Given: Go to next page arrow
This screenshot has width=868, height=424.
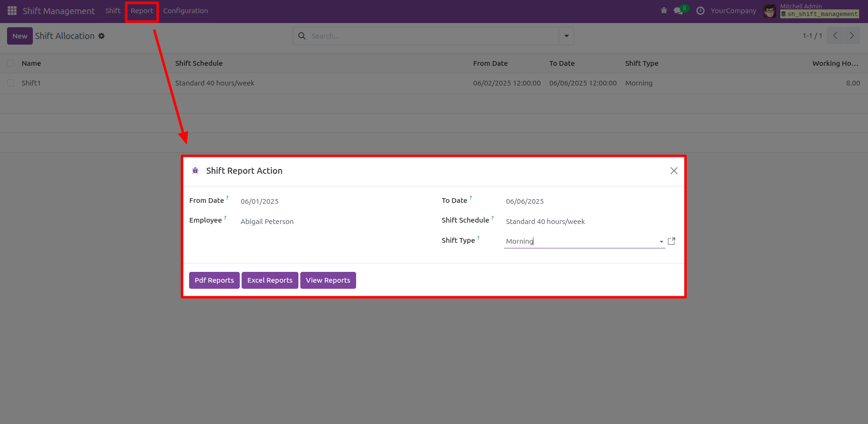Looking at the screenshot, I should [852, 36].
